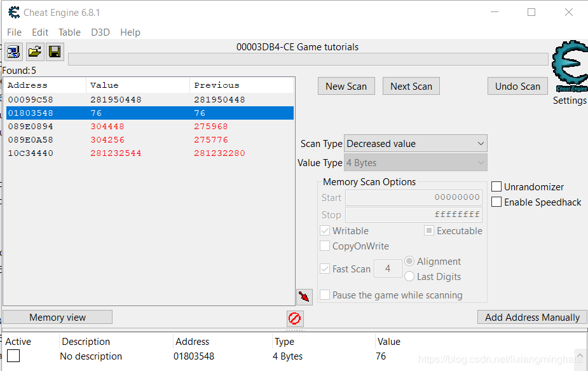
Task: Check the Active box for address 01803548
Action: click(13, 356)
